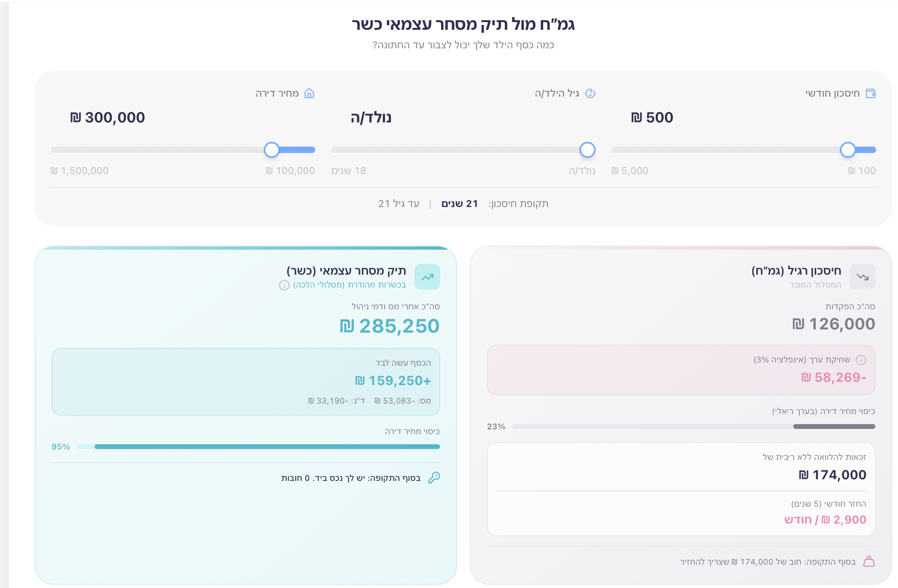
Task: Click the 21 שנים savings period text
Action: click(459, 203)
